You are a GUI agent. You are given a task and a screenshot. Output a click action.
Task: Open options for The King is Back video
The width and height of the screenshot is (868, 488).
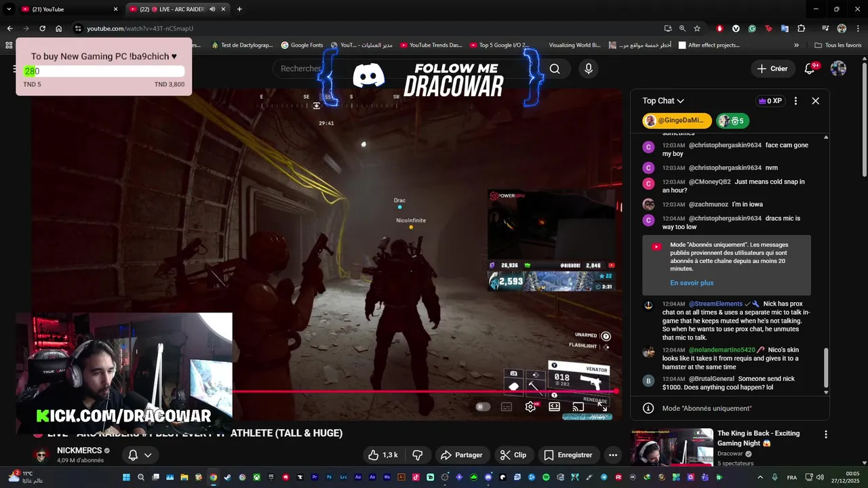coord(825,434)
